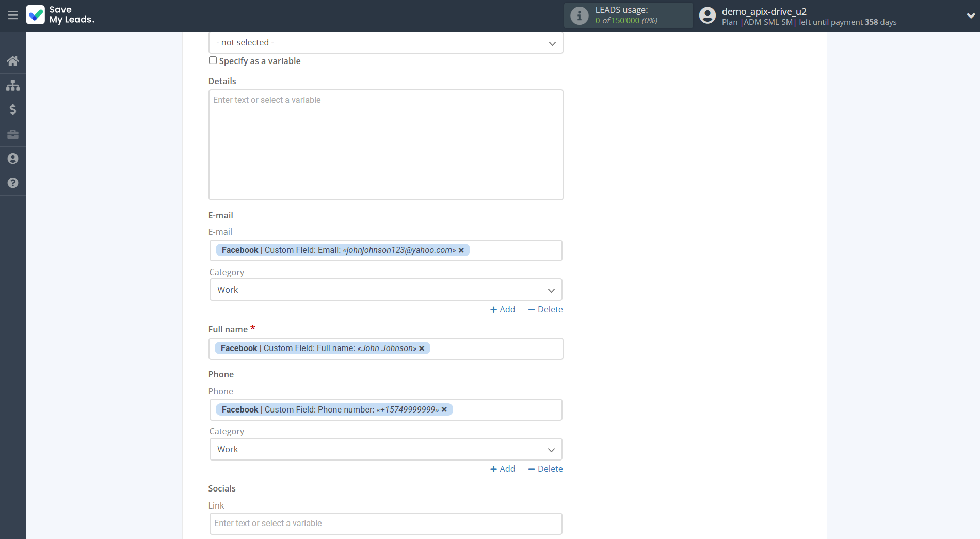Image resolution: width=980 pixels, height=539 pixels.
Task: Open the user profile sidebar icon
Action: [13, 158]
